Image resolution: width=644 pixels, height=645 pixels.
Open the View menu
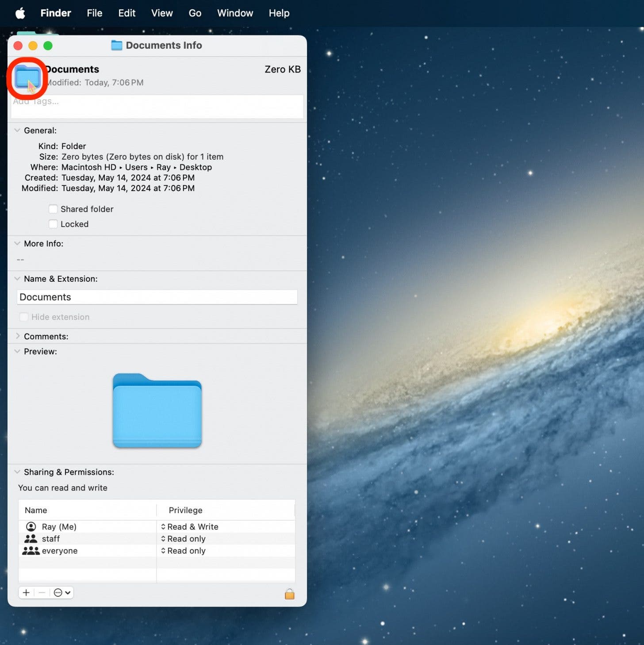click(161, 13)
